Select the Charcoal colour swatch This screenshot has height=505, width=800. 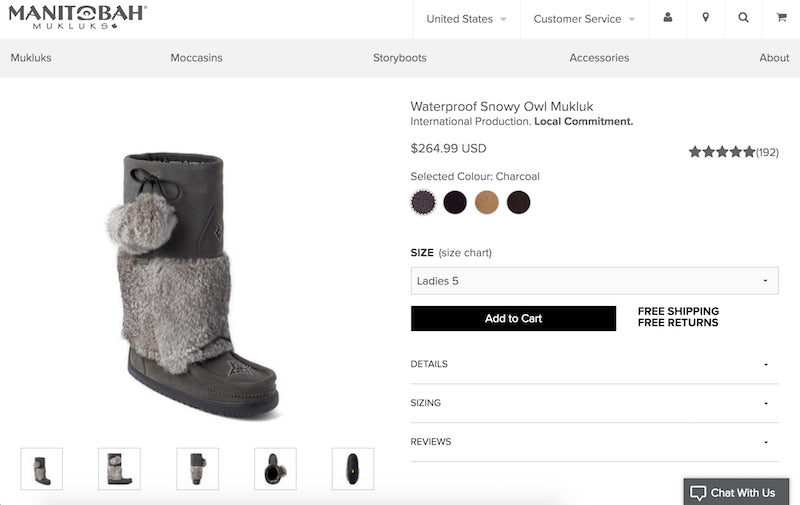[x=423, y=203]
